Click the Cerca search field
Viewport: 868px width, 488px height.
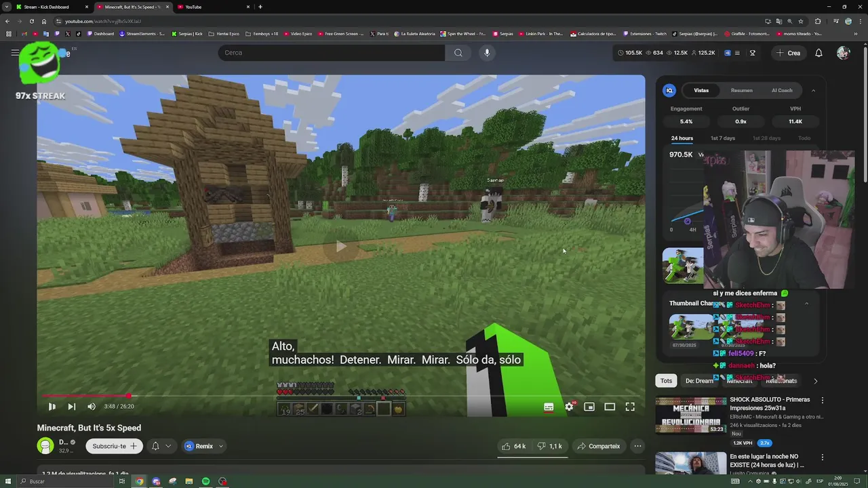(332, 53)
